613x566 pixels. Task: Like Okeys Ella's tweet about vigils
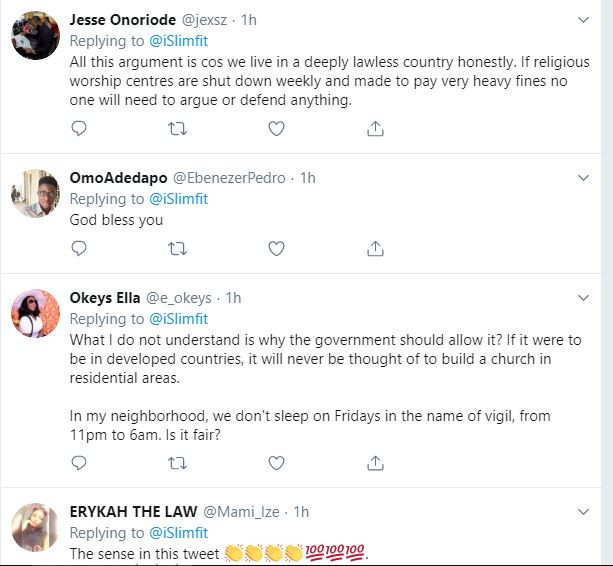coord(276,462)
